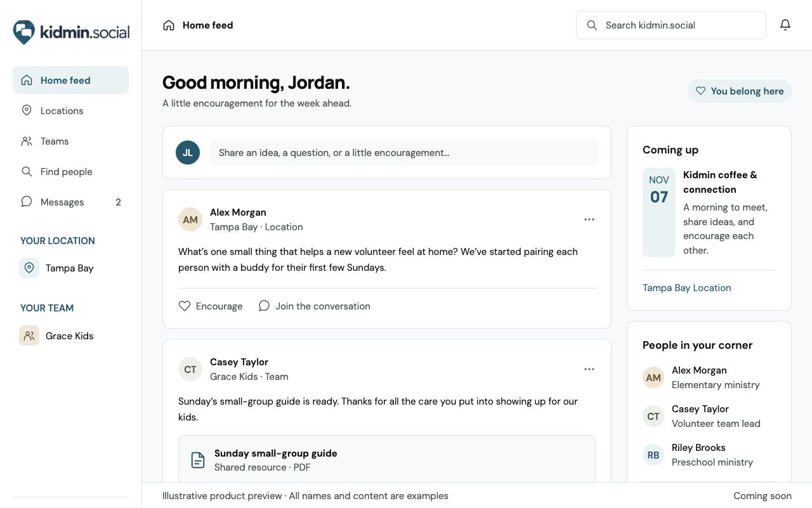Click the Good morning, Jordan heading

click(256, 82)
